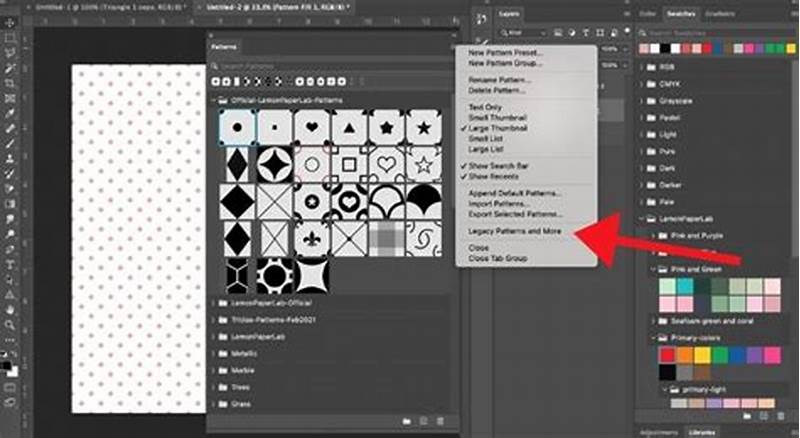Screen dimensions: 800x438
Task: Click the Patterns panel trash delete icon
Action: coord(440,421)
